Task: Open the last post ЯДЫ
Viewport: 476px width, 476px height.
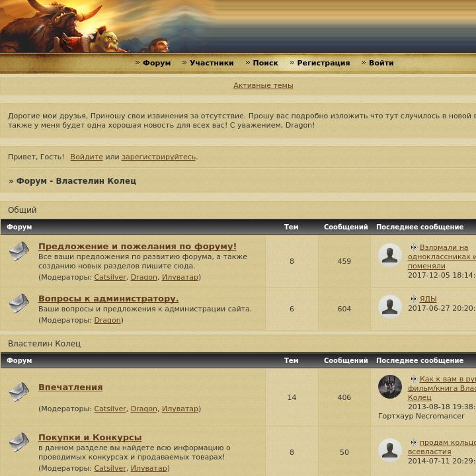Action: 428,299
